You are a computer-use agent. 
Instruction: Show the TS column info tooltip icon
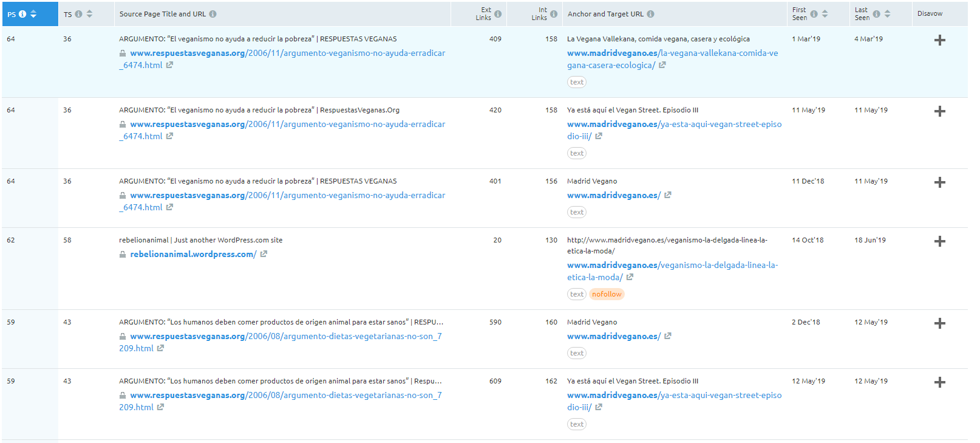[78, 14]
